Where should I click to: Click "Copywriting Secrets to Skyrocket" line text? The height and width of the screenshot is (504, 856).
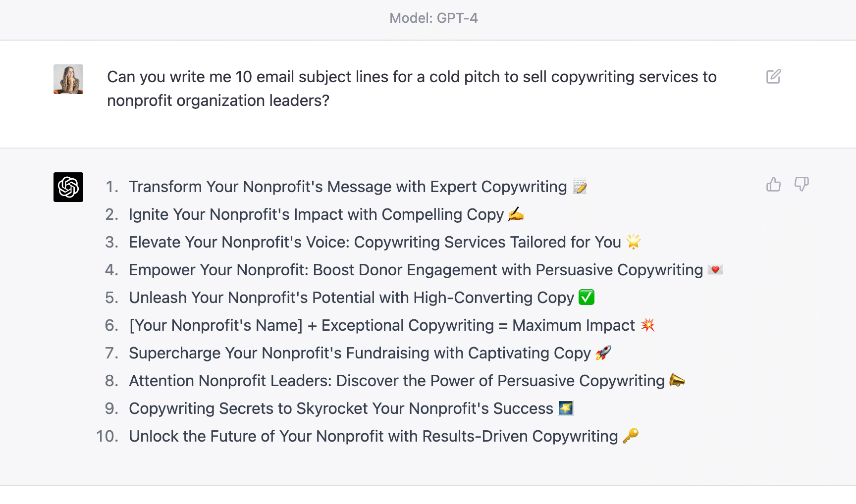tap(341, 408)
